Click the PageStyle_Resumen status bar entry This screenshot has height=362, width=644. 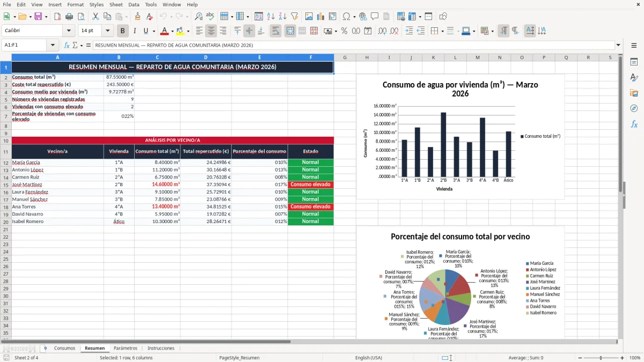click(239, 358)
